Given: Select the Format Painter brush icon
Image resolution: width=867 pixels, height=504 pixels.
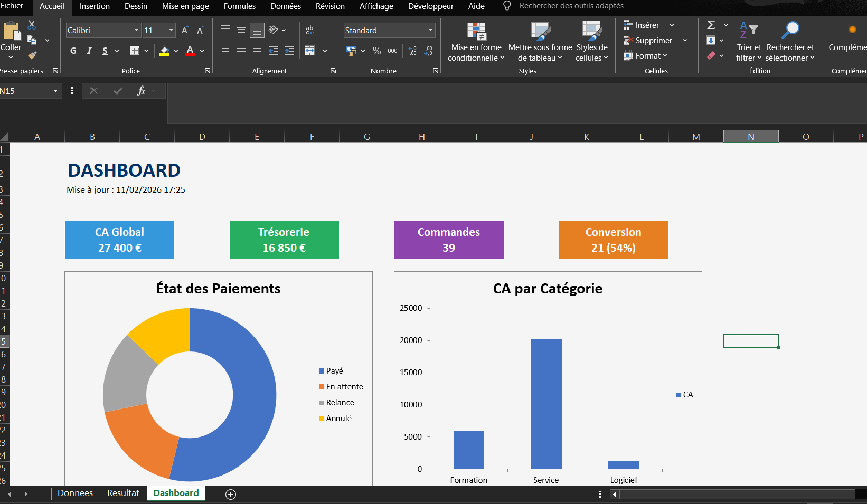Looking at the screenshot, I should click(32, 55).
